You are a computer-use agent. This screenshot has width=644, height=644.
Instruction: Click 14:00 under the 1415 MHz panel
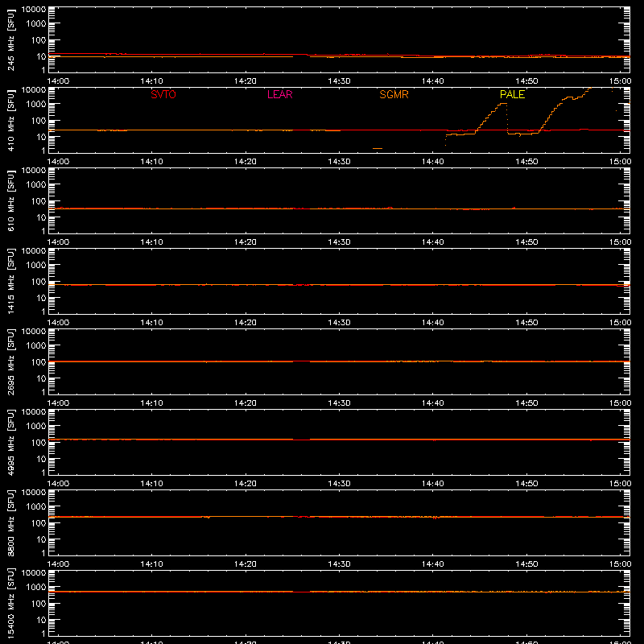tap(58, 323)
